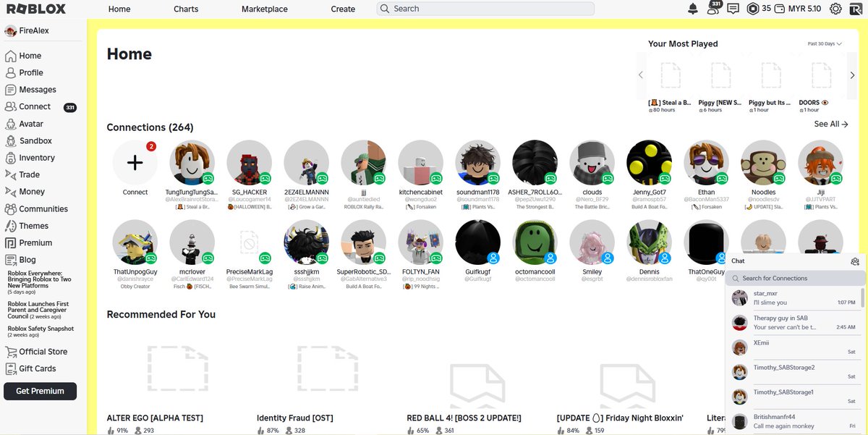Open the connection requests icon showing 331
This screenshot has width=868, height=435.
tap(714, 8)
